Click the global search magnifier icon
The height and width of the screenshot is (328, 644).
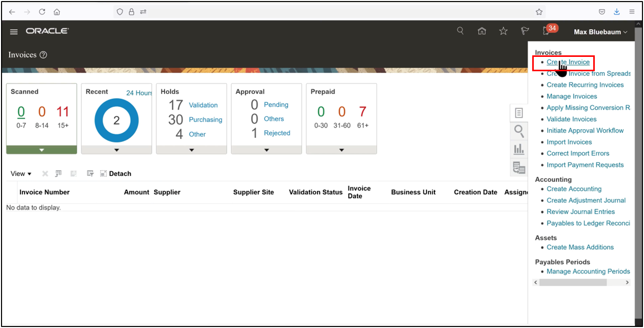pos(460,31)
